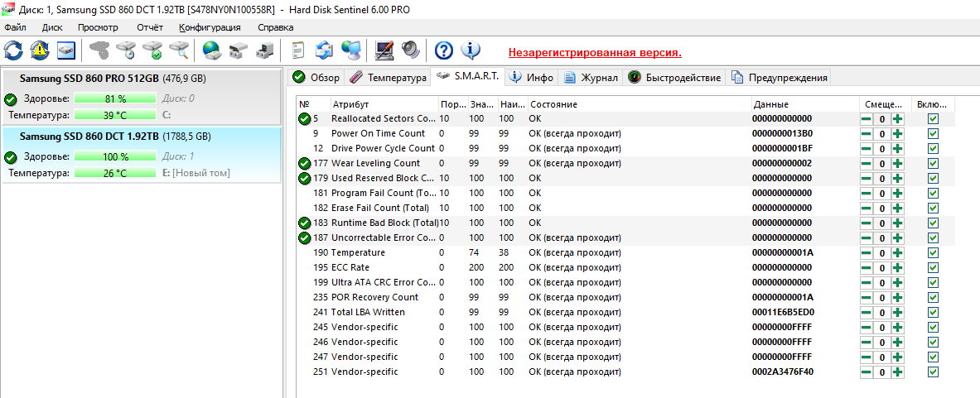Screen dimensions: 980x398
Task: Switch to the Журнал tab
Action: tap(591, 77)
